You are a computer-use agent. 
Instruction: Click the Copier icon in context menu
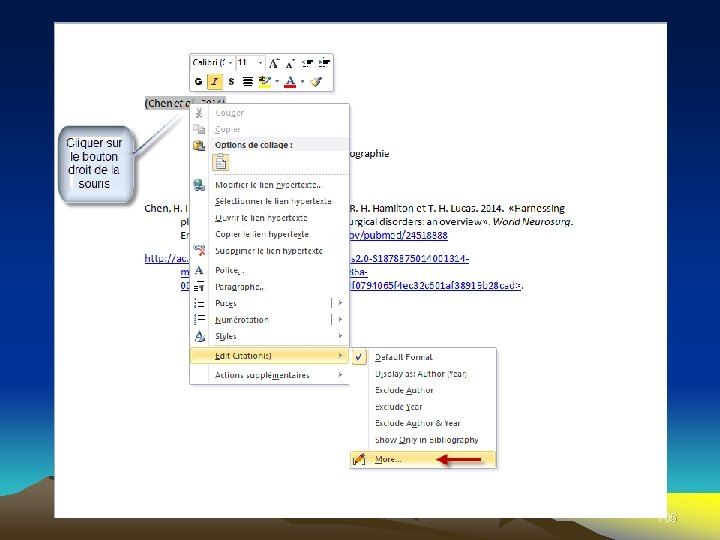(x=199, y=129)
